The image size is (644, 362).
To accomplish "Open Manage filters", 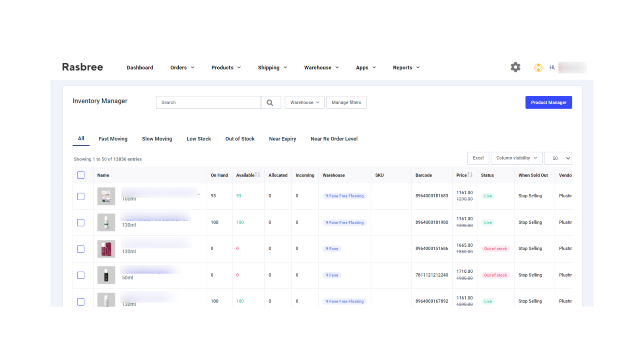I will pos(346,102).
